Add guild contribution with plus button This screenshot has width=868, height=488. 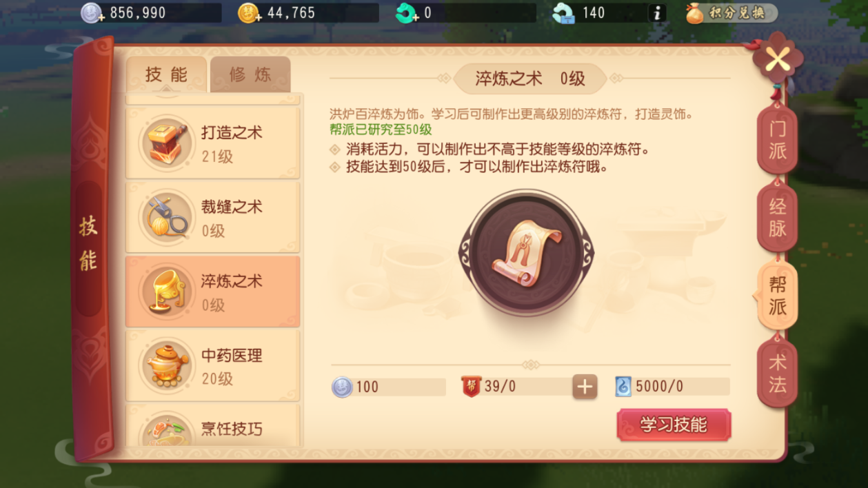(585, 387)
